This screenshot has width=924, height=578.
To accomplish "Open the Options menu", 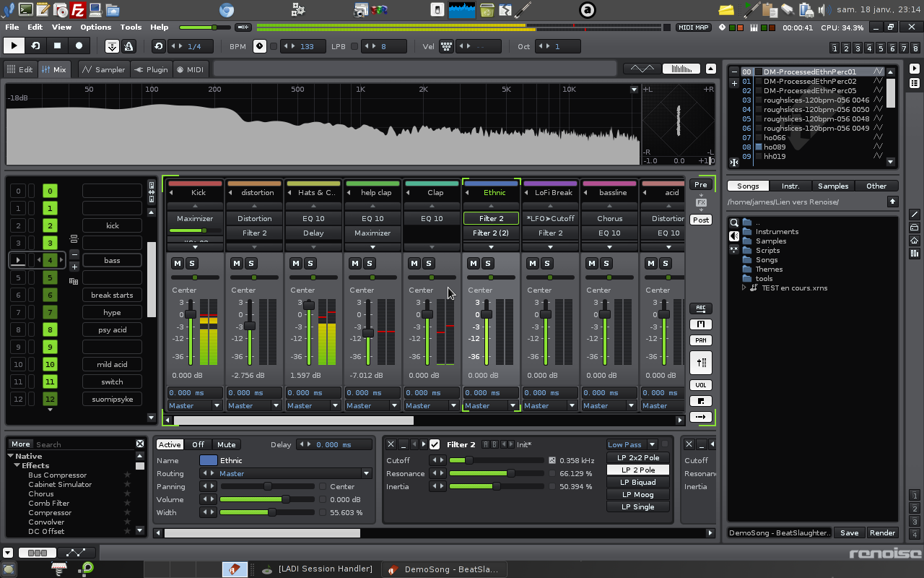I will click(95, 27).
